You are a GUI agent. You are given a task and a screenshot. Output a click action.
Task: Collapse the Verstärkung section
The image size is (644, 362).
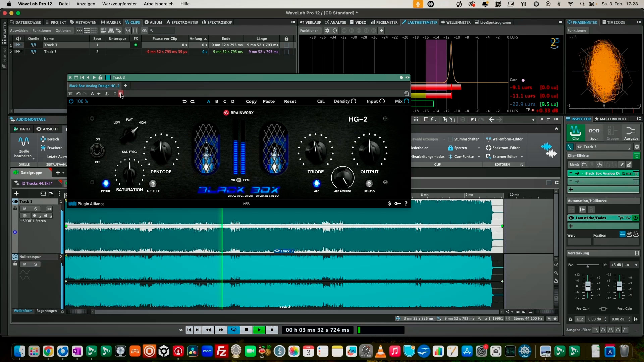tap(637, 253)
